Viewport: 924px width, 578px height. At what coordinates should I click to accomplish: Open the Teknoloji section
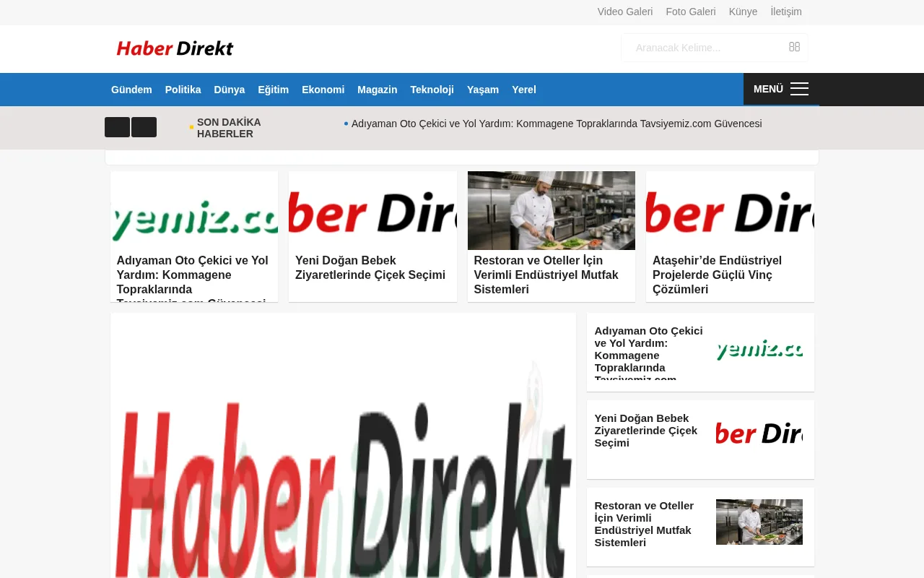pos(432,89)
